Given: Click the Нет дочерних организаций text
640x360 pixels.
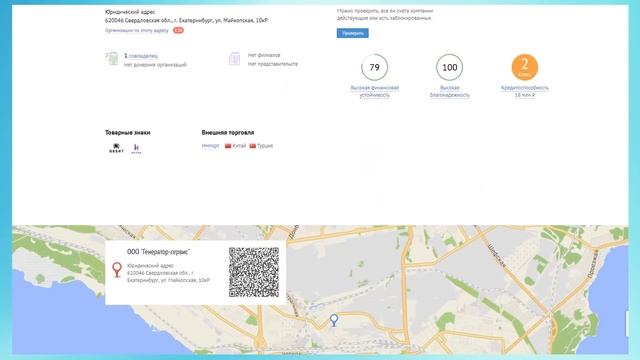Looking at the screenshot, I should coord(155,64).
